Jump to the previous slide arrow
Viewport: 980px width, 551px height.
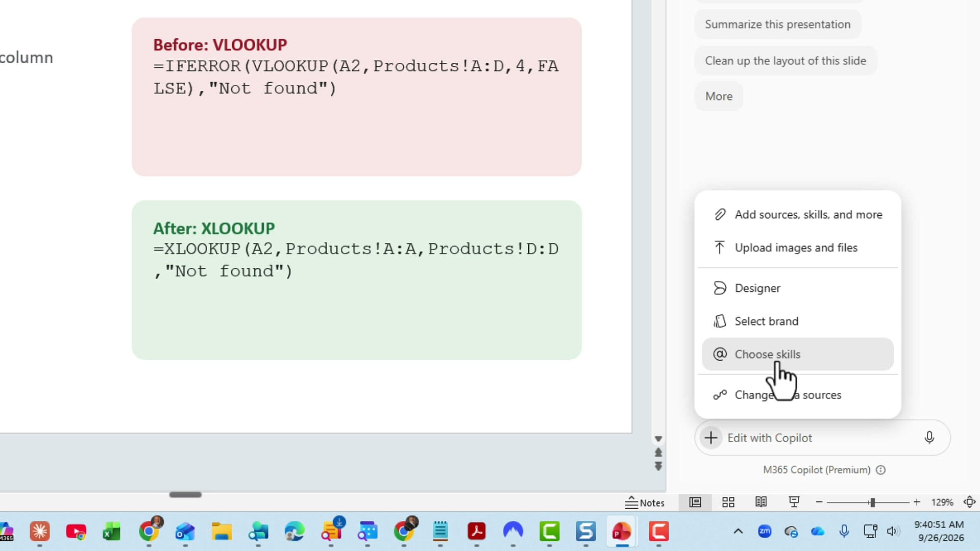(658, 453)
